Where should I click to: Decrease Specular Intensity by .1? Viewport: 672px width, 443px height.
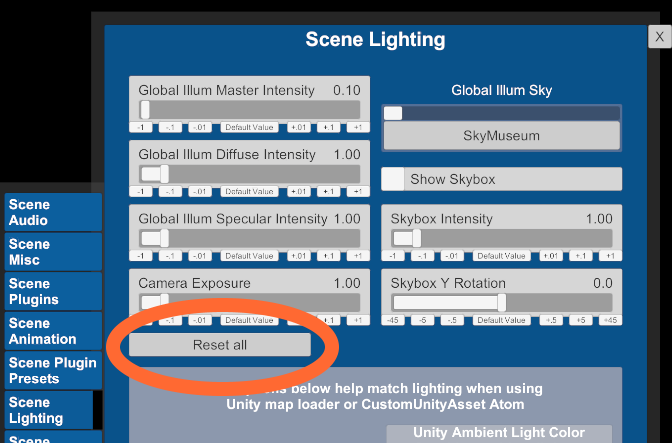click(x=170, y=256)
